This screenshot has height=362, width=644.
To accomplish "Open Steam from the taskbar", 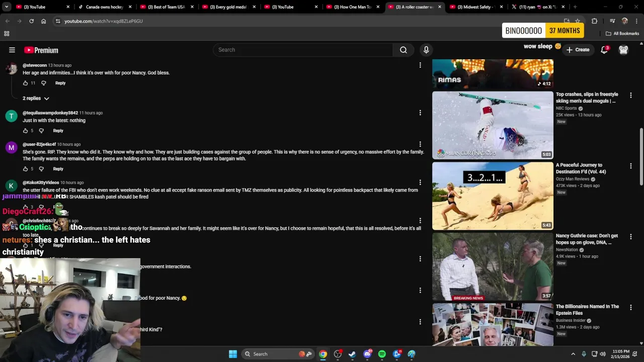I will click(352, 354).
